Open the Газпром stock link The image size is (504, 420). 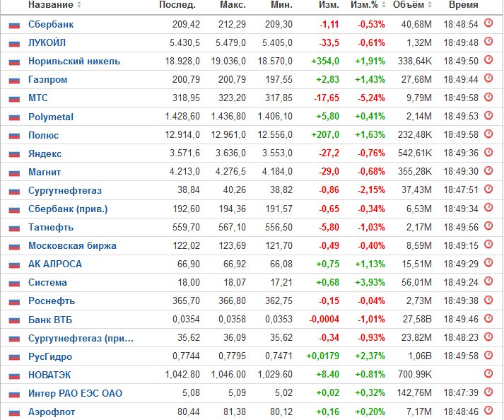(x=48, y=79)
